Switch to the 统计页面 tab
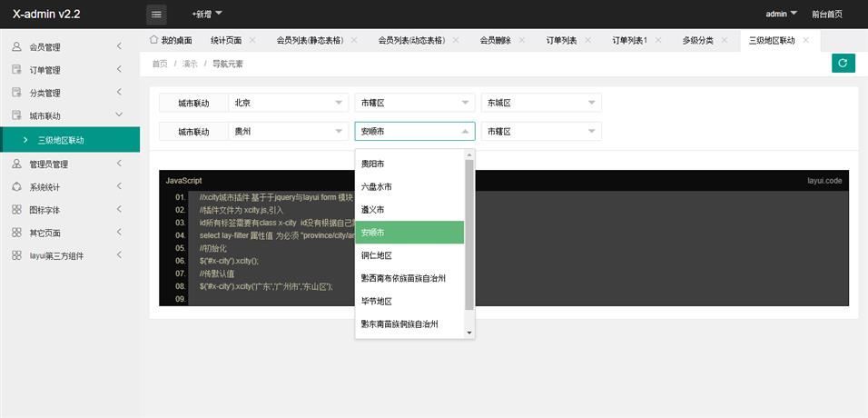Image resolution: width=868 pixels, height=418 pixels. click(226, 41)
